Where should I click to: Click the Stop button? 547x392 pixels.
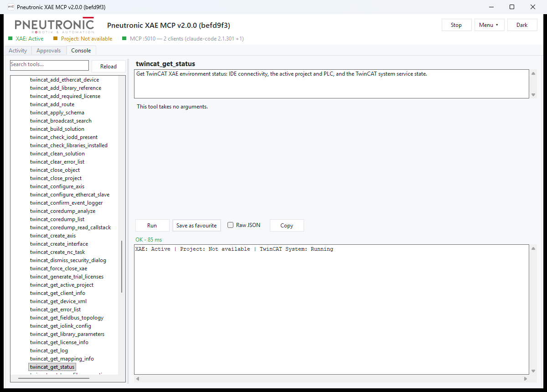click(x=456, y=25)
